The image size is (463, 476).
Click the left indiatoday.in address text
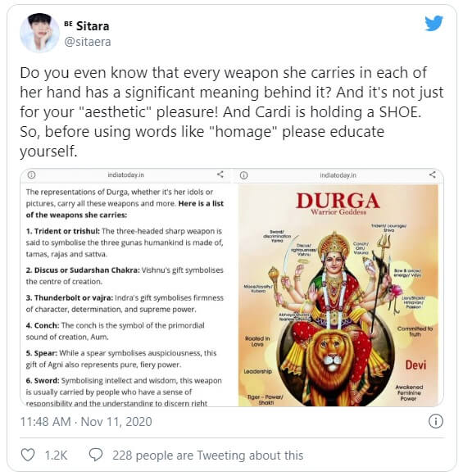pyautogui.click(x=125, y=175)
